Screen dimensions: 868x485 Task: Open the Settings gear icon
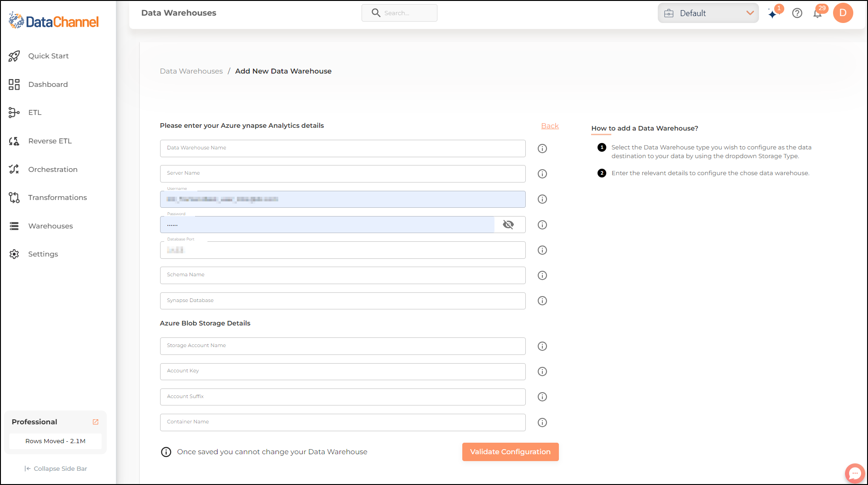pos(14,254)
